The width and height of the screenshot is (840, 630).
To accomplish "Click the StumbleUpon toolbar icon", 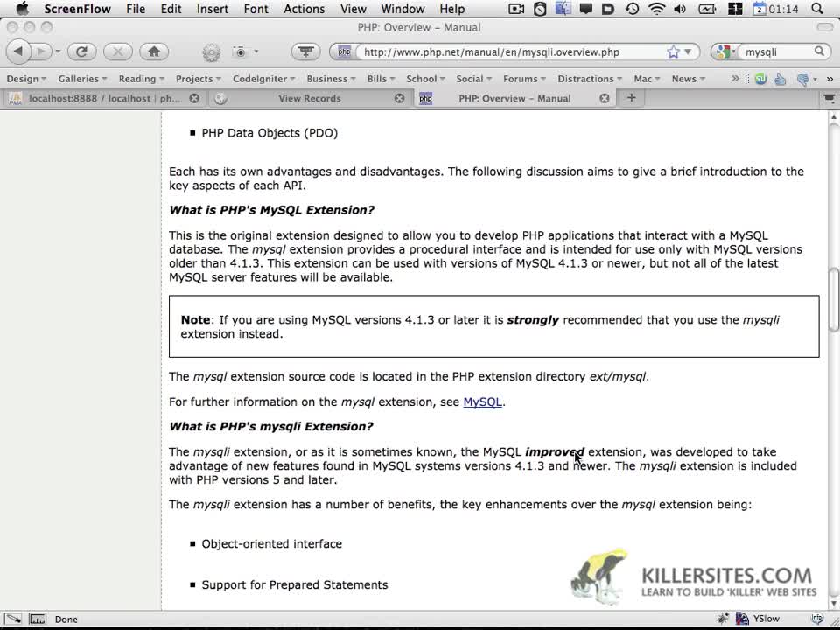I will [x=760, y=79].
